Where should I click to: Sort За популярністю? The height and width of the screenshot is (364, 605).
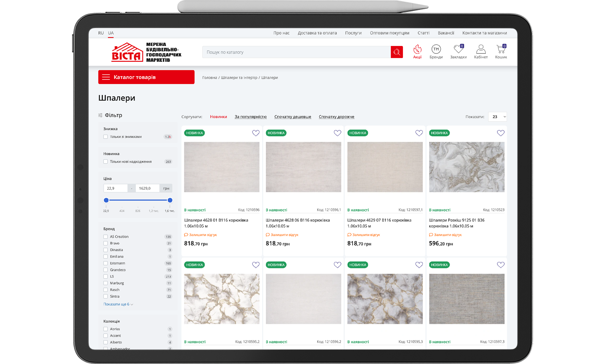[250, 117]
